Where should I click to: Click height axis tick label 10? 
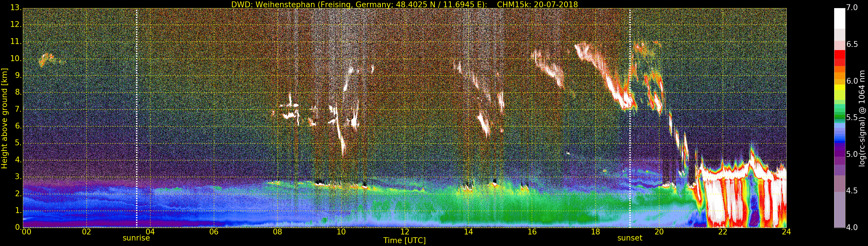click(x=16, y=58)
